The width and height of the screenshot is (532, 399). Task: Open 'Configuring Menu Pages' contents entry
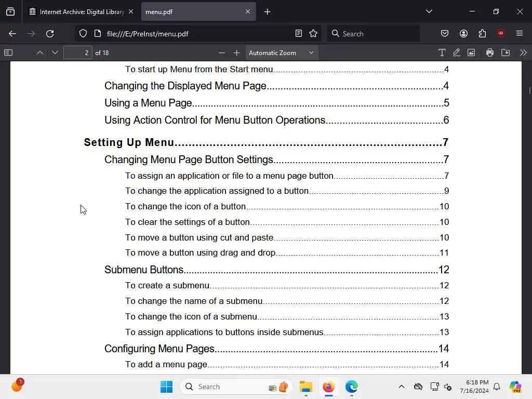pyautogui.click(x=276, y=349)
